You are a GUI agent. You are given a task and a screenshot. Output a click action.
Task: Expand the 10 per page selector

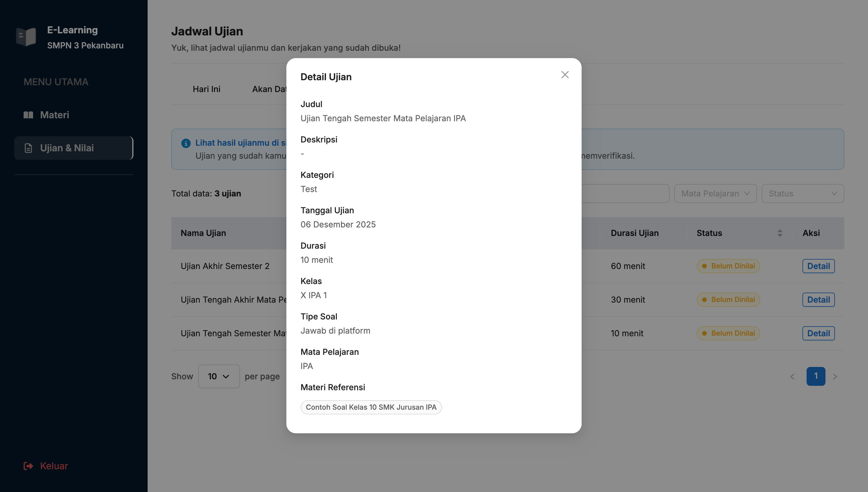219,376
